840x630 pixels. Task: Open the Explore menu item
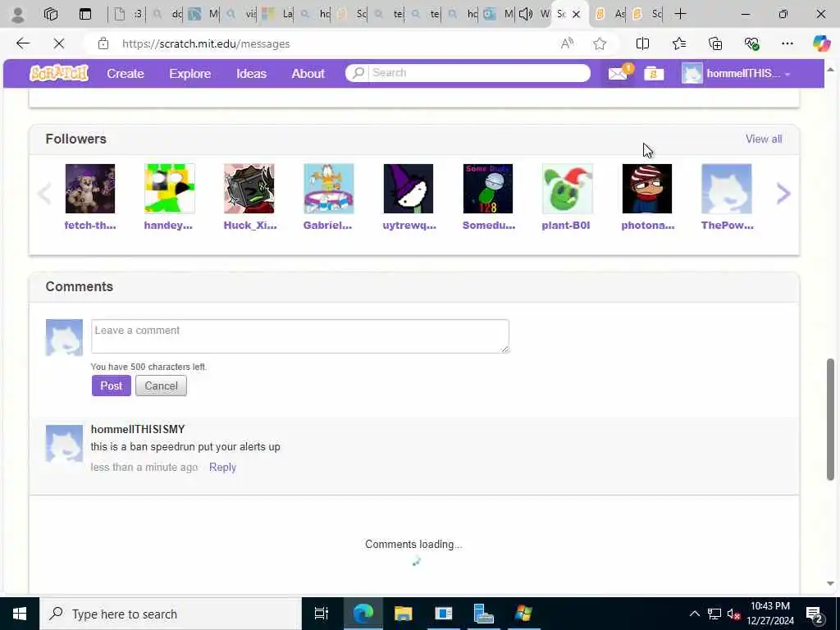click(x=190, y=73)
